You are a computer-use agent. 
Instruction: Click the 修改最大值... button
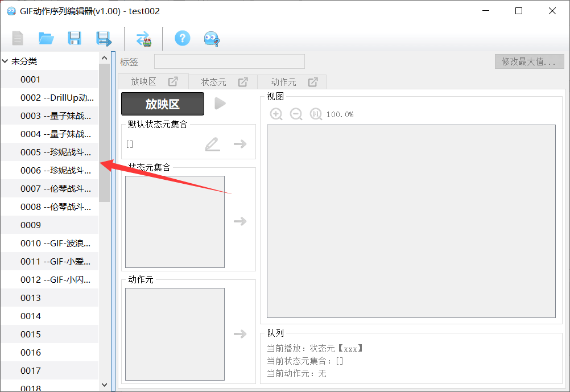[x=529, y=61]
